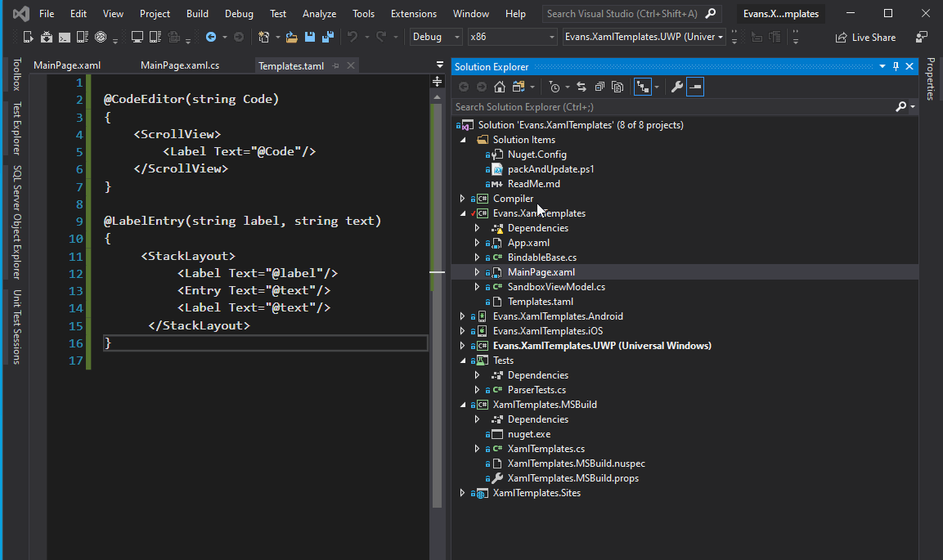Open the Properties side panel tab
This screenshot has width=943, height=560.
(x=931, y=78)
